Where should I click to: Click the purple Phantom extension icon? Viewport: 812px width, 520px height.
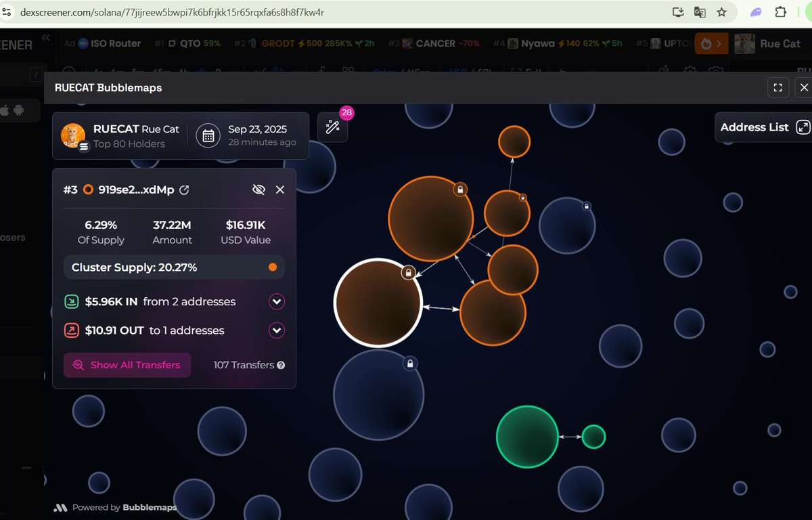[757, 12]
